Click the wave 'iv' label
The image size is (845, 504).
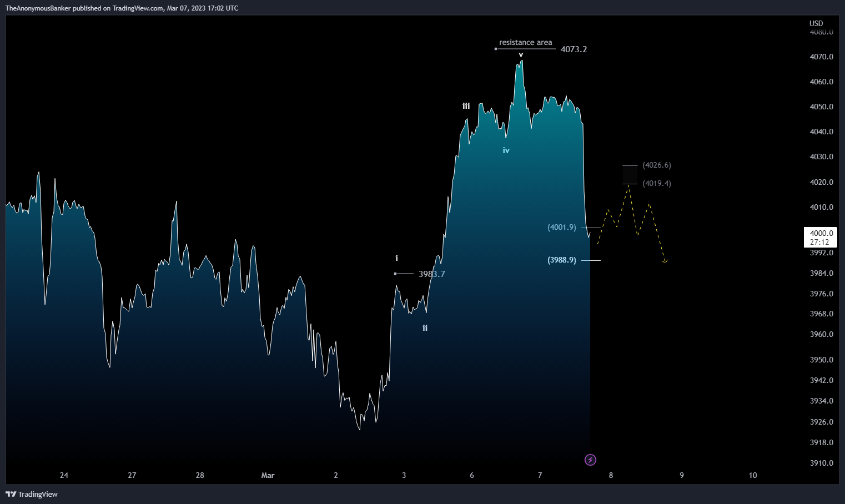tap(506, 150)
